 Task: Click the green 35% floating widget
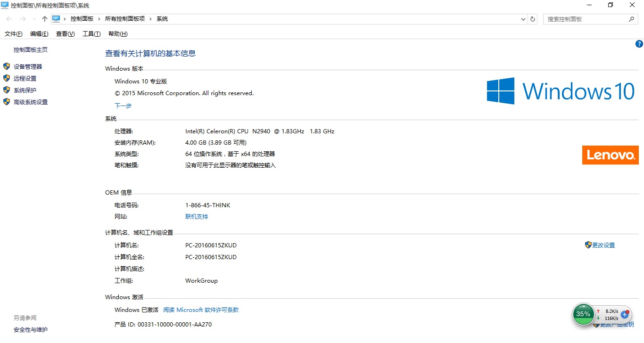584,314
